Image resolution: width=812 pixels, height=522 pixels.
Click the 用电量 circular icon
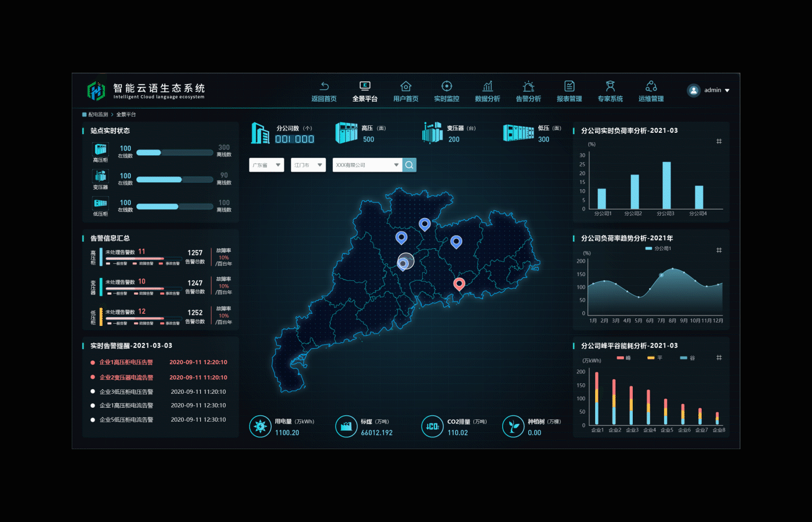[x=260, y=427]
